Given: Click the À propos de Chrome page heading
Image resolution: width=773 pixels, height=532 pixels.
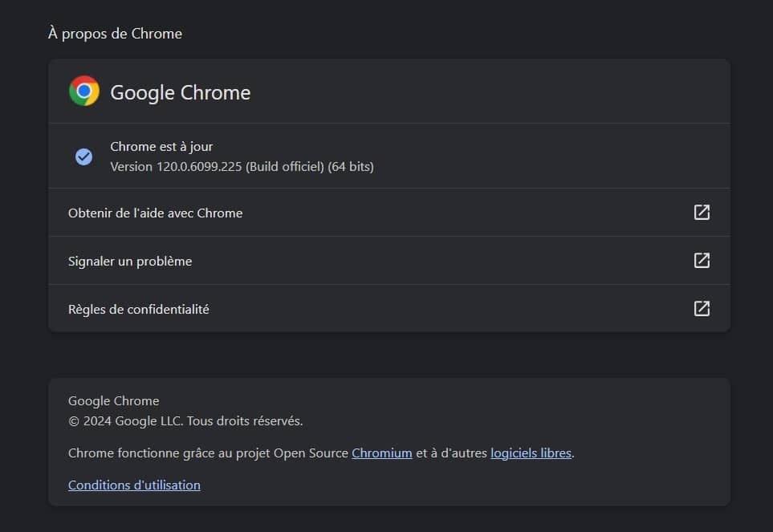Looking at the screenshot, I should pos(115,34).
